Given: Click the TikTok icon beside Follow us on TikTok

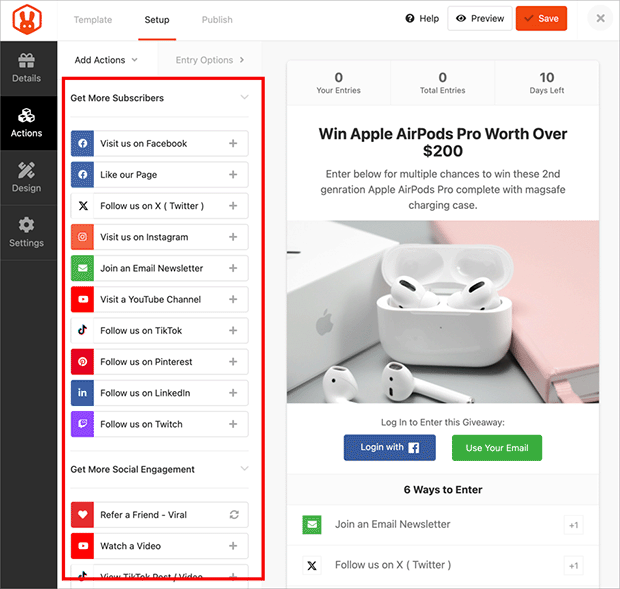Looking at the screenshot, I should [x=82, y=330].
